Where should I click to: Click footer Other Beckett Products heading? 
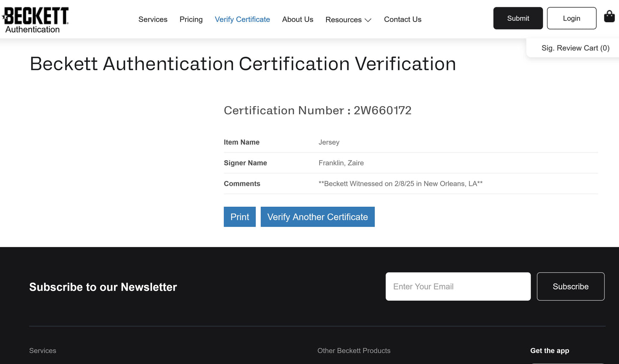[354, 351]
